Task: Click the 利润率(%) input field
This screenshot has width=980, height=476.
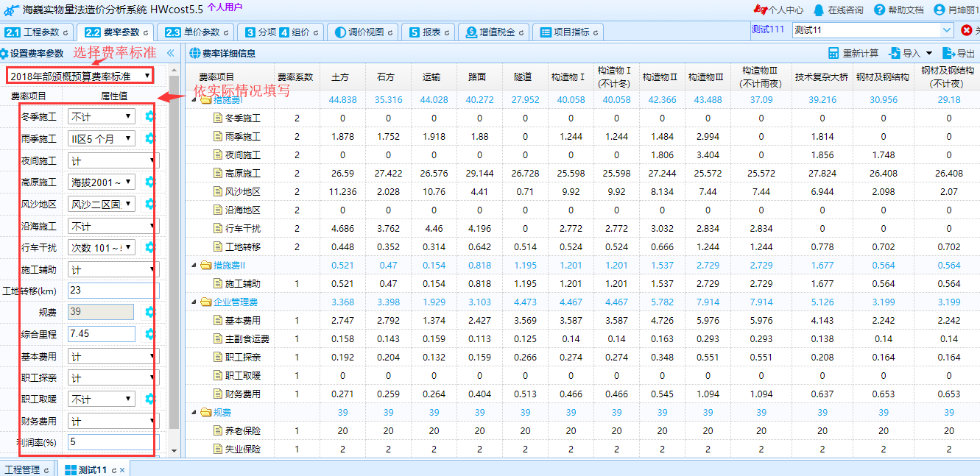Action: click(113, 442)
